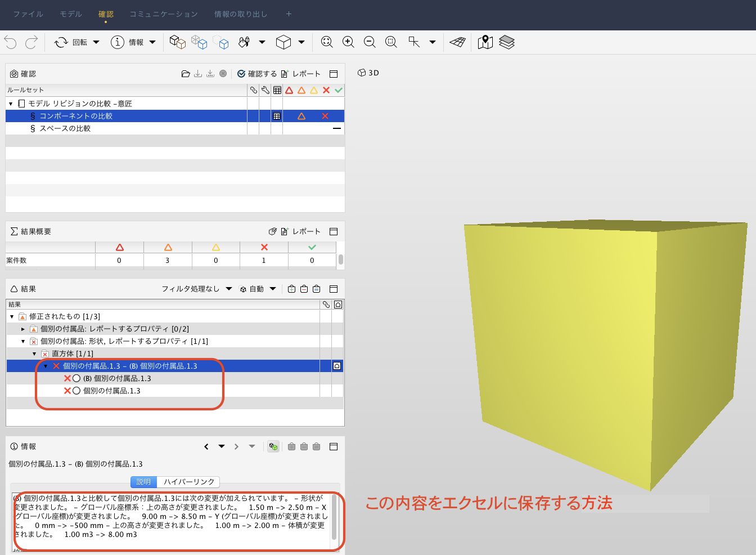The height and width of the screenshot is (555, 756).
Task: Click the floor plane grid icon
Action: pyautogui.click(x=457, y=42)
